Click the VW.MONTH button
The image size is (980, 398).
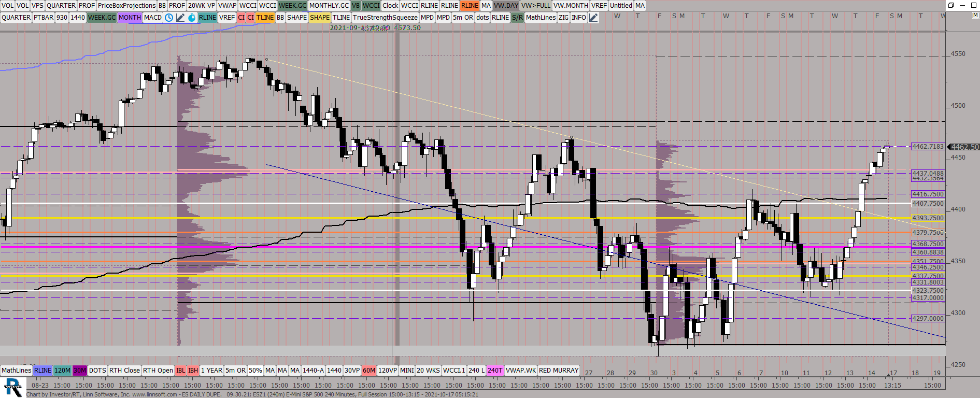(571, 6)
